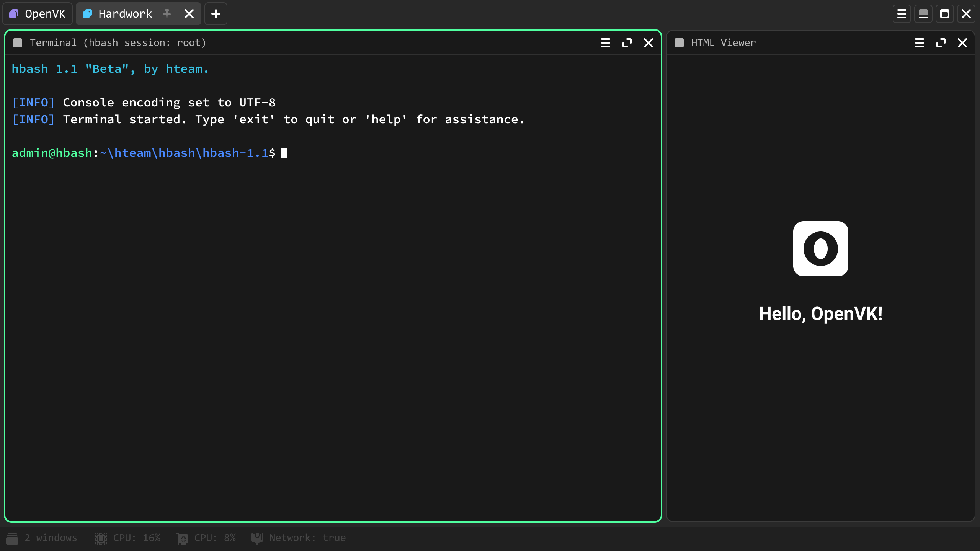This screenshot has width=980, height=551.
Task: Click the GPU card icon in status bar
Action: [182, 538]
